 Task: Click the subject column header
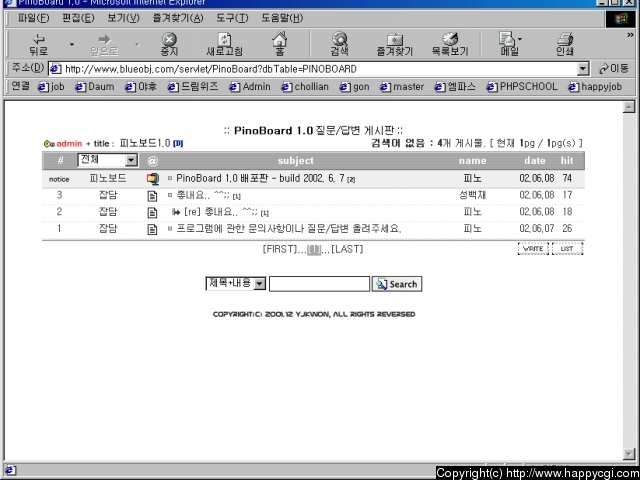click(296, 160)
